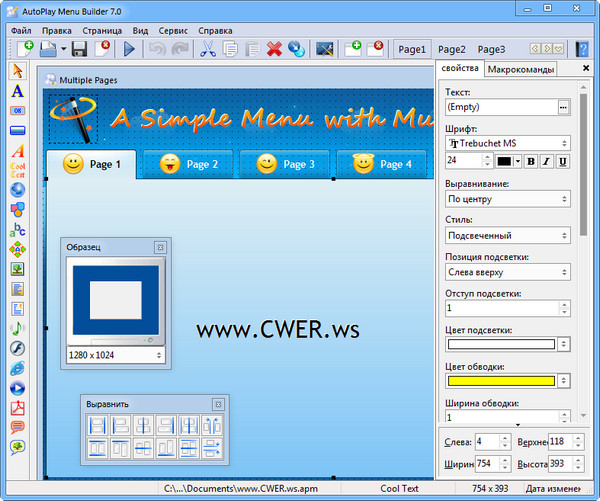Open the Open-file dropdown arrow in toolbar
The width and height of the screenshot is (600, 501).
pos(64,49)
